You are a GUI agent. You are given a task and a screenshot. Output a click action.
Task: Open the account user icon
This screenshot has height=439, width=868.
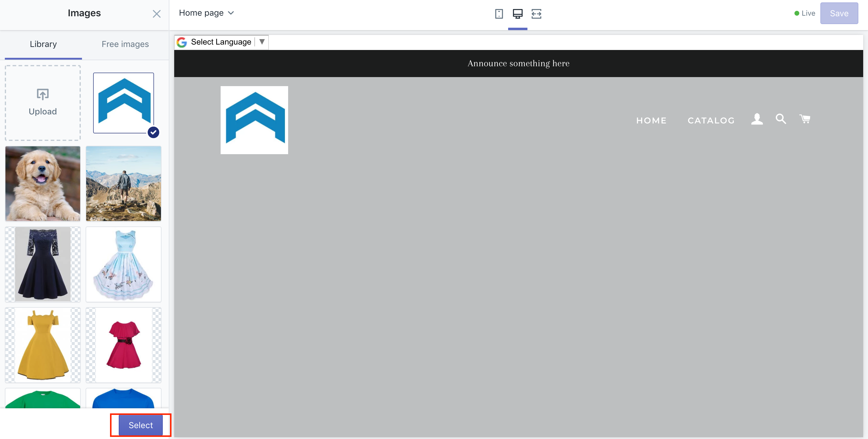[x=757, y=119]
